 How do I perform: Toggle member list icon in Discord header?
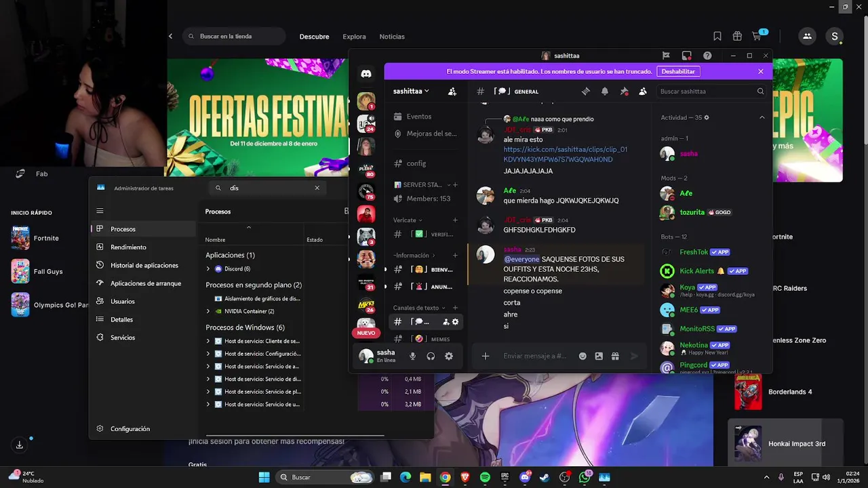pos(643,91)
